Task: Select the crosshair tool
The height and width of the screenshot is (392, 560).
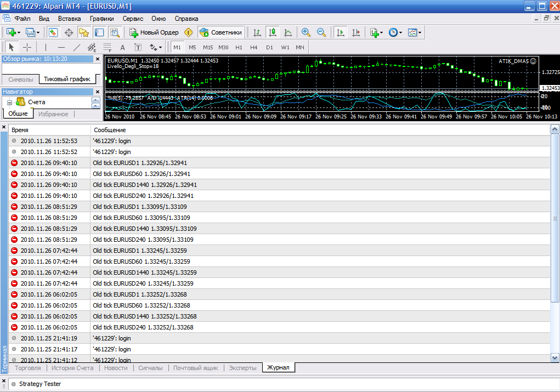Action: point(27,47)
